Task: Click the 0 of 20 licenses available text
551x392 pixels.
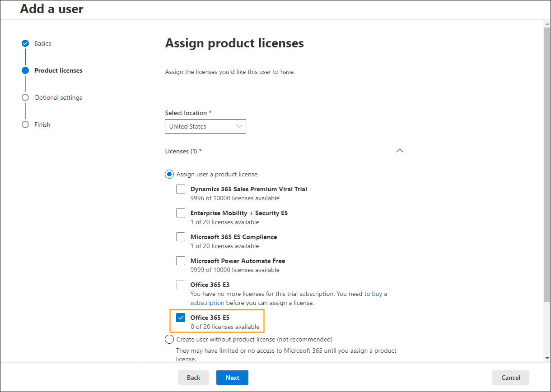Action: [x=225, y=327]
